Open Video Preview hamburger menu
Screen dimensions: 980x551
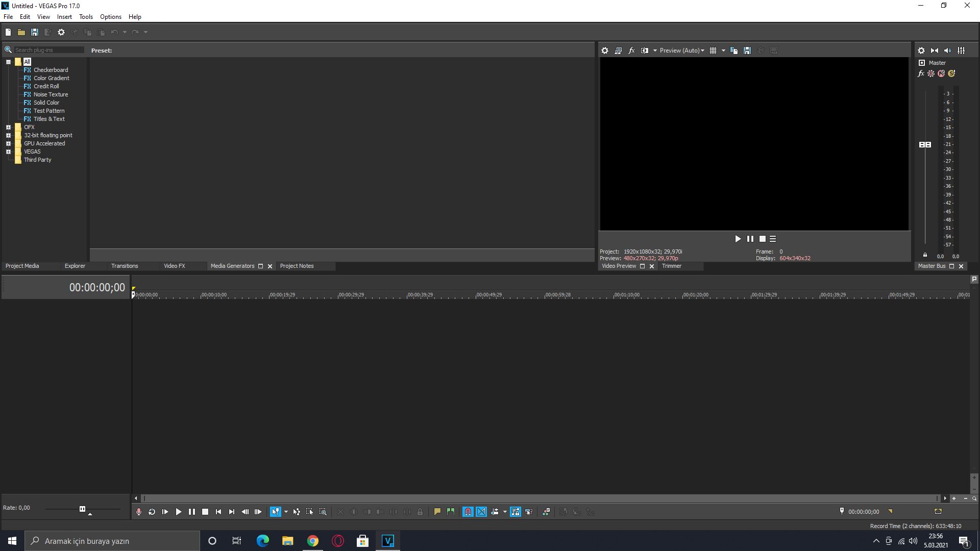tap(773, 239)
